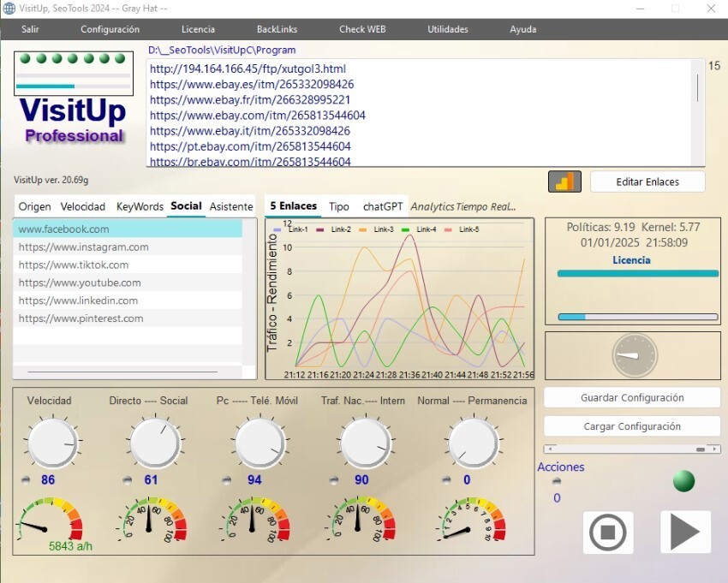Adjust the Traf. Nac. – Intern knob
This screenshot has width=728, height=583.
point(366,443)
